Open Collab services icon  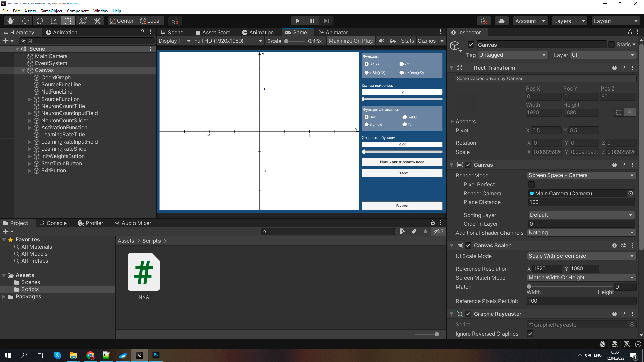(484, 21)
